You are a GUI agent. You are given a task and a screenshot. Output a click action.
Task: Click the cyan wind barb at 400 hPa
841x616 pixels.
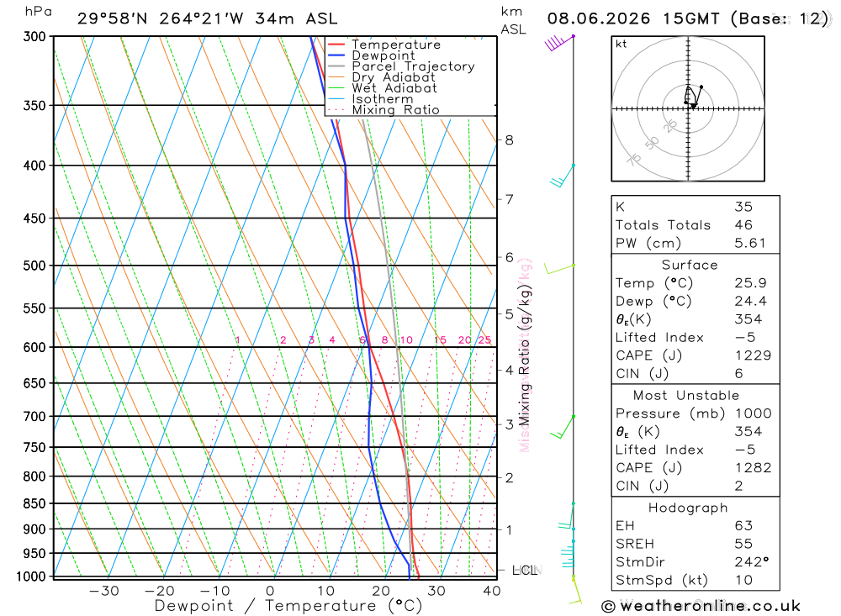click(563, 176)
